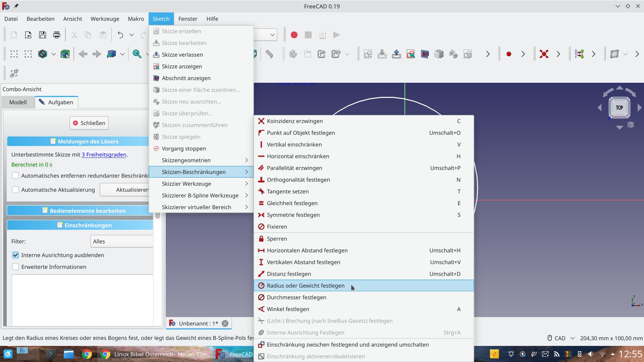Click the measure distance ruler icon

click(269, 54)
